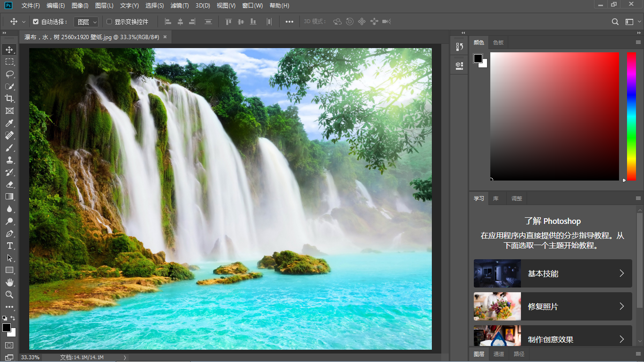Open the Learn panel flyout menu

(x=638, y=198)
